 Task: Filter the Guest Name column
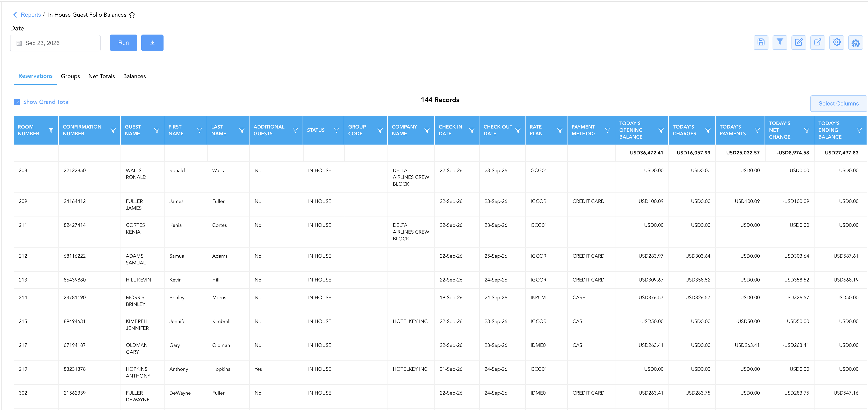tap(157, 130)
